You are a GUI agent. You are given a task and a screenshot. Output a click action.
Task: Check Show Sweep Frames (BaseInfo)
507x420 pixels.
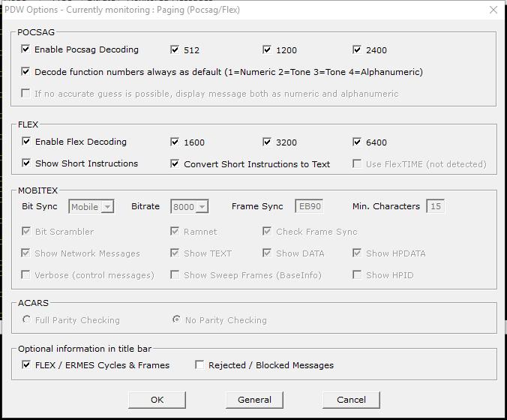point(175,274)
